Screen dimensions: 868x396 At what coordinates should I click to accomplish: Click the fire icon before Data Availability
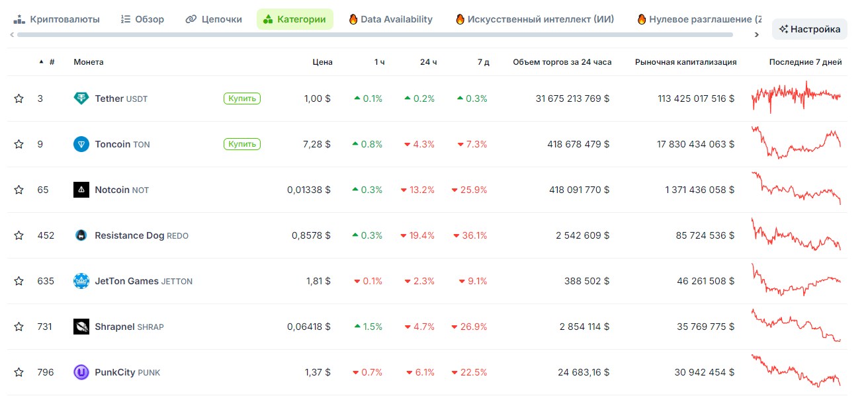[x=353, y=19]
